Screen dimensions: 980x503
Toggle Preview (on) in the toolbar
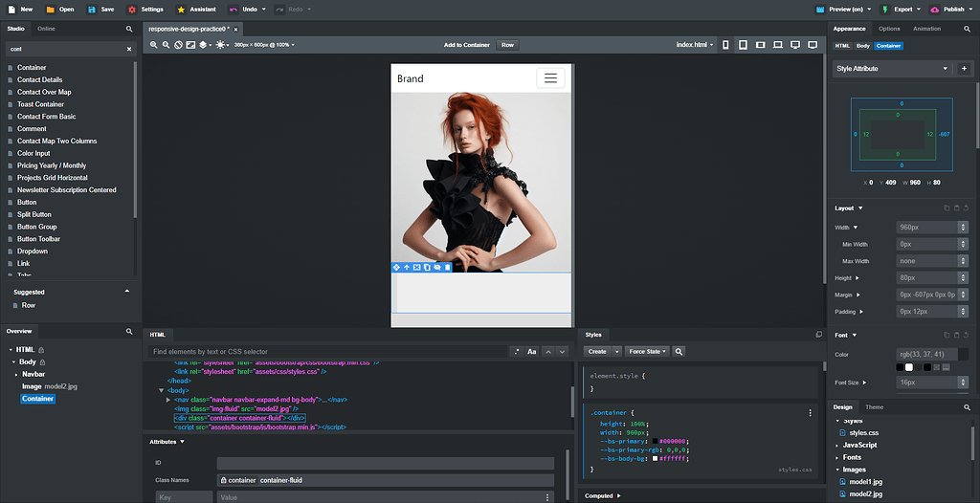pos(840,10)
